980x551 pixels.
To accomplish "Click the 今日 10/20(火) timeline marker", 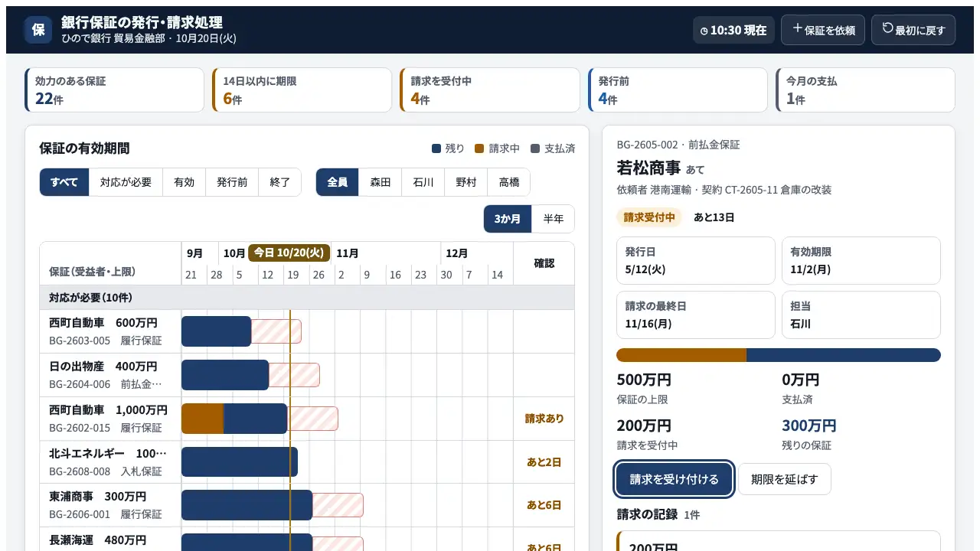I will point(289,253).
